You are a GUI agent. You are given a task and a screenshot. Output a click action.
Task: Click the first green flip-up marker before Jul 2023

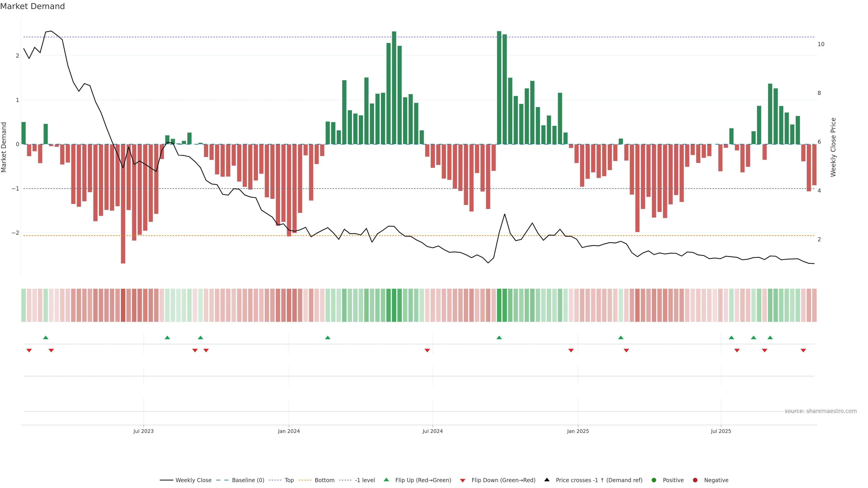(x=46, y=338)
